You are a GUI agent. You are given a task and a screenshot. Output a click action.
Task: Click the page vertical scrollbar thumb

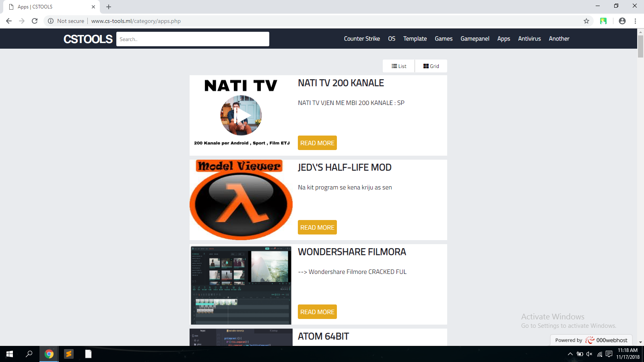[640, 46]
